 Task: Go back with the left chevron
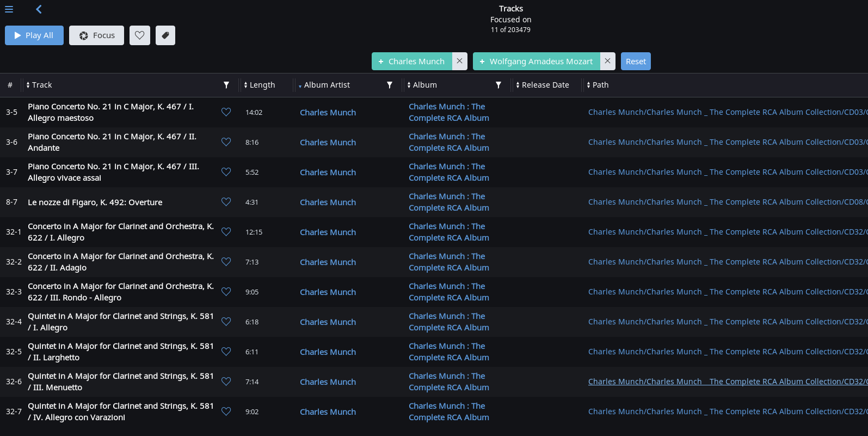click(x=39, y=9)
